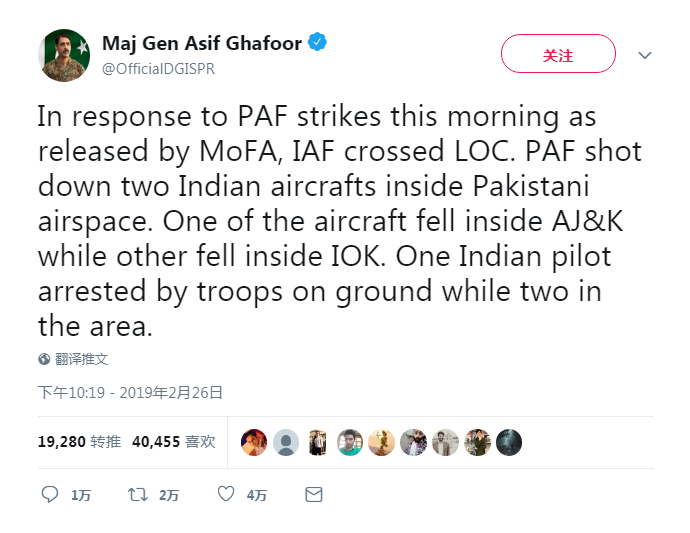Click the Maj Gen Asif Ghafoor name
The width and height of the screenshot is (690, 533).
(x=202, y=44)
